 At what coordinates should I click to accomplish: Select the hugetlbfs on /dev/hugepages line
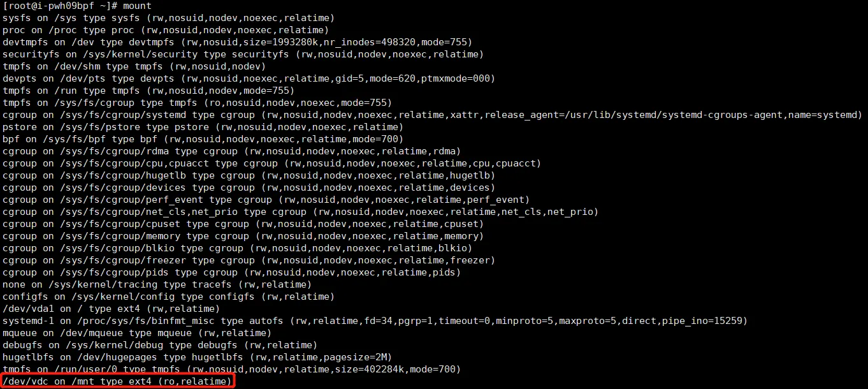tap(197, 357)
